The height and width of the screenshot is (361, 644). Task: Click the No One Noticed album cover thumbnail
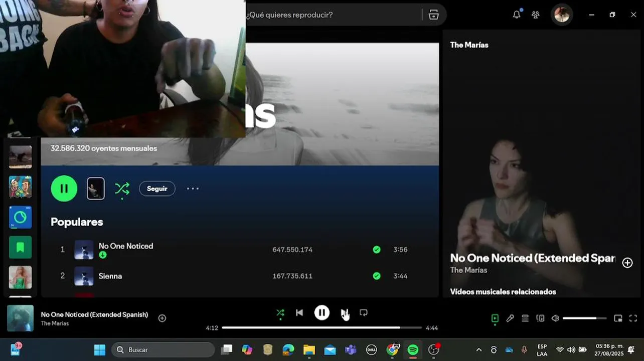click(x=84, y=249)
